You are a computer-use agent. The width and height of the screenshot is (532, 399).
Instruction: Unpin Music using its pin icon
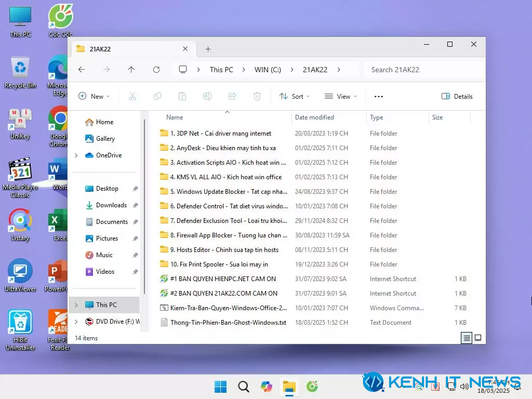click(x=136, y=255)
